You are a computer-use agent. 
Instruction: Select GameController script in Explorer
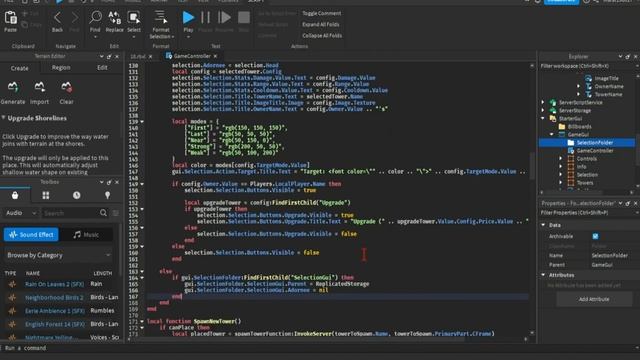click(x=595, y=151)
